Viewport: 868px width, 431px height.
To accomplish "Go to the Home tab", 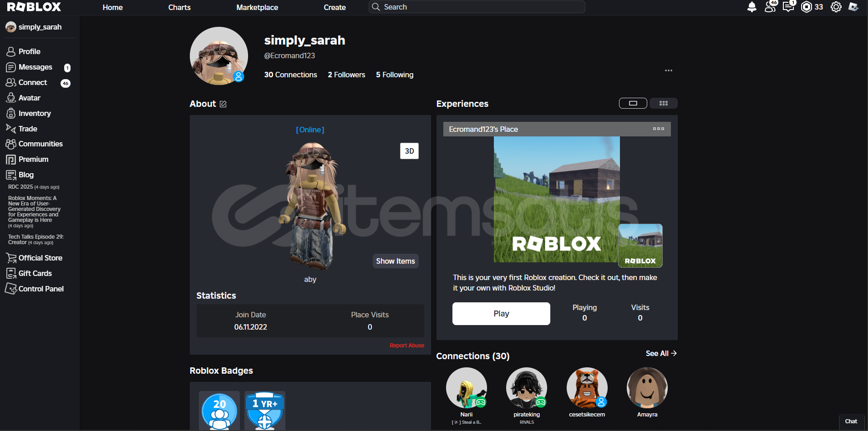I will (x=113, y=7).
